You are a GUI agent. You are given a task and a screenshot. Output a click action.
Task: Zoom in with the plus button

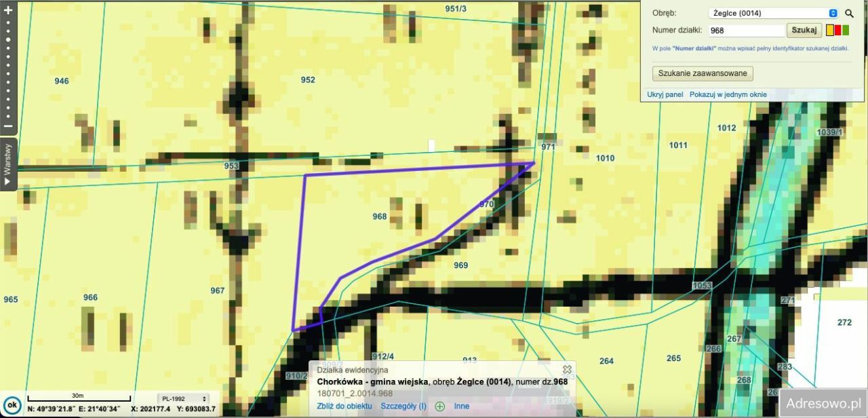pos(8,11)
